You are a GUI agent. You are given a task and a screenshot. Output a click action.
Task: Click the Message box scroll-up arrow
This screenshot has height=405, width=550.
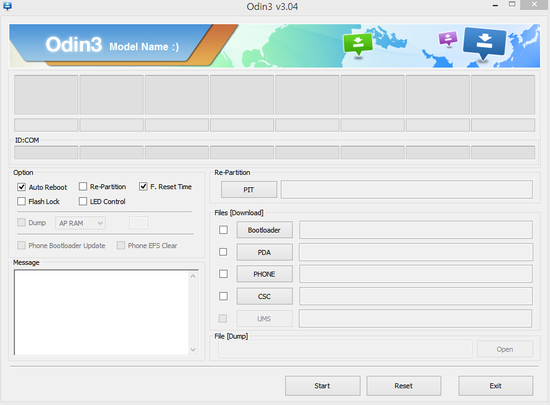pyautogui.click(x=193, y=276)
